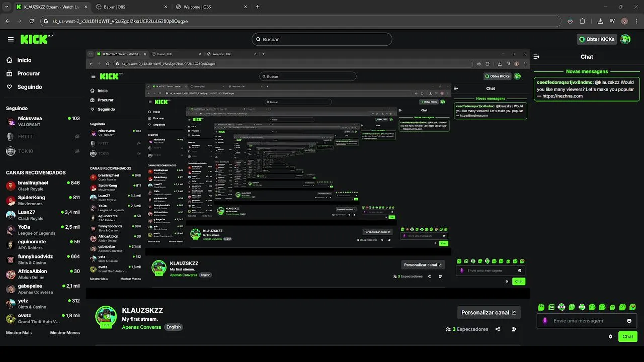Open the emoji picker smiley icon
Image resolution: width=644 pixels, height=362 pixels.
point(629,321)
